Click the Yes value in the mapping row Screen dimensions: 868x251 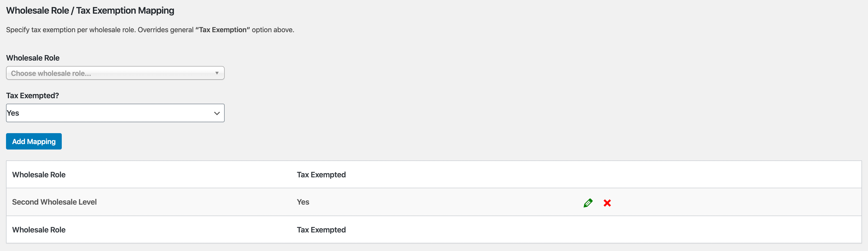(x=303, y=202)
